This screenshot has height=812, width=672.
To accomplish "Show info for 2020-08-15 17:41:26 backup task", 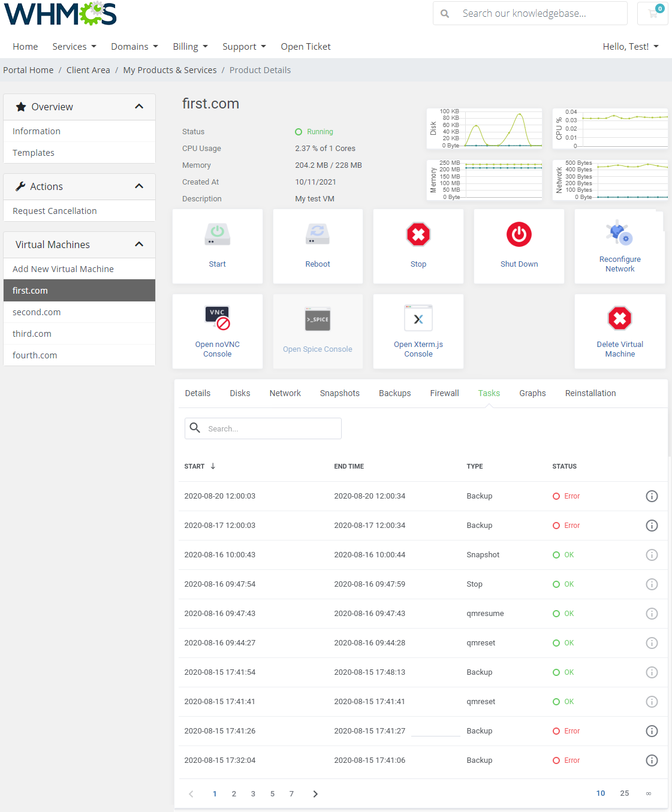I will pos(652,731).
